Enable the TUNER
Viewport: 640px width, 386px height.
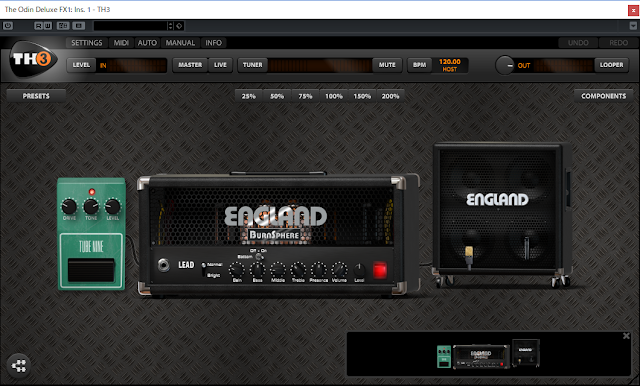point(253,65)
